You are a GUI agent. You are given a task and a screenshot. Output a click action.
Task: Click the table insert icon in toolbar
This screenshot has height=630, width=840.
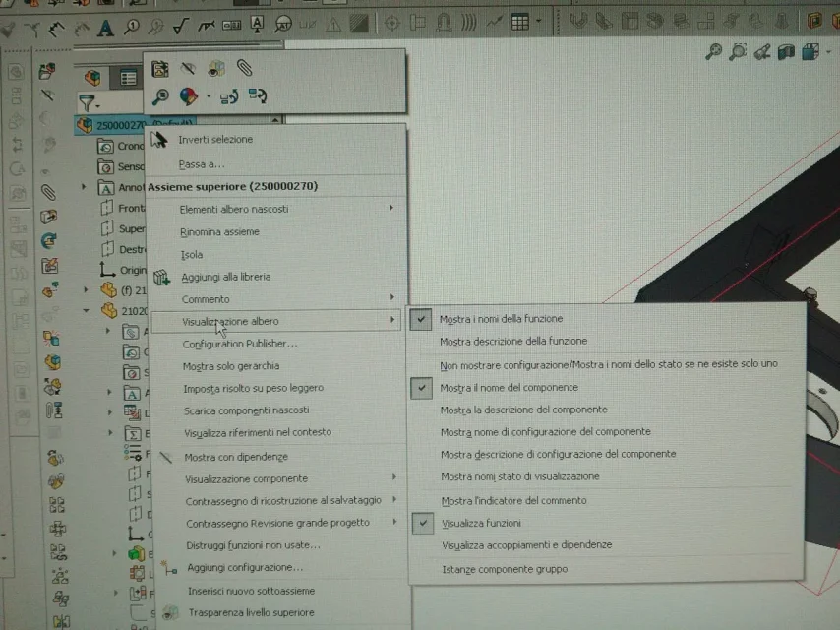519,22
